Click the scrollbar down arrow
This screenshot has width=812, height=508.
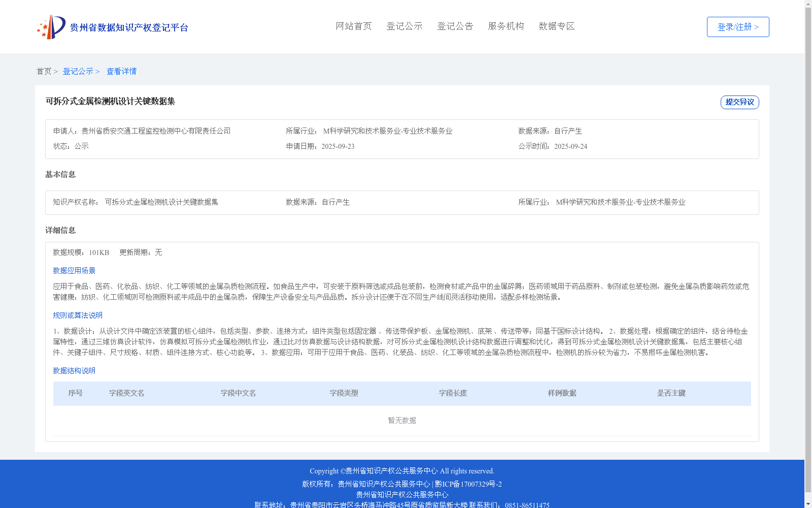pyautogui.click(x=808, y=504)
